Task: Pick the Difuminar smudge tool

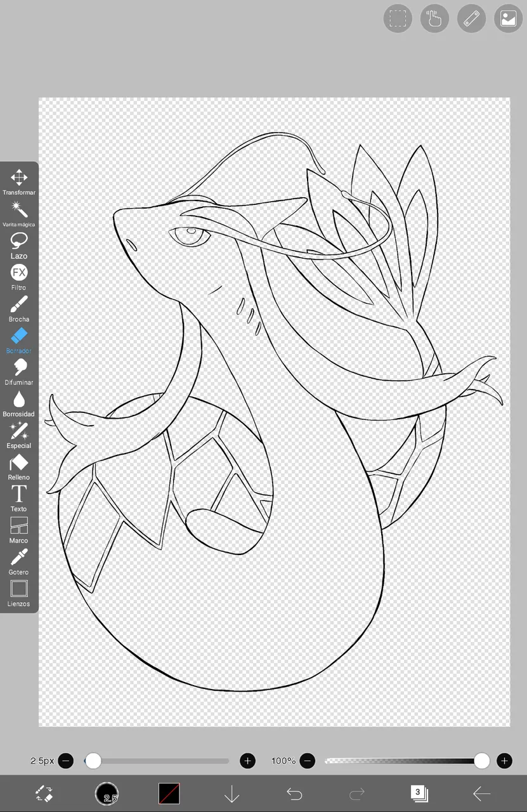Action: coord(19,372)
